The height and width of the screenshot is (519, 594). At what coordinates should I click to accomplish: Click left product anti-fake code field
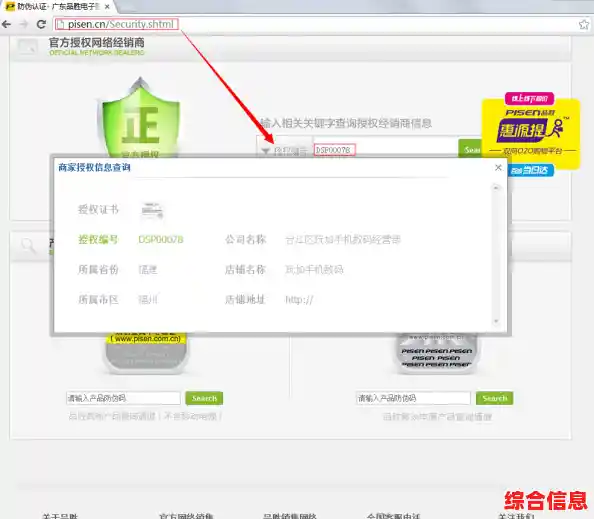point(123,398)
